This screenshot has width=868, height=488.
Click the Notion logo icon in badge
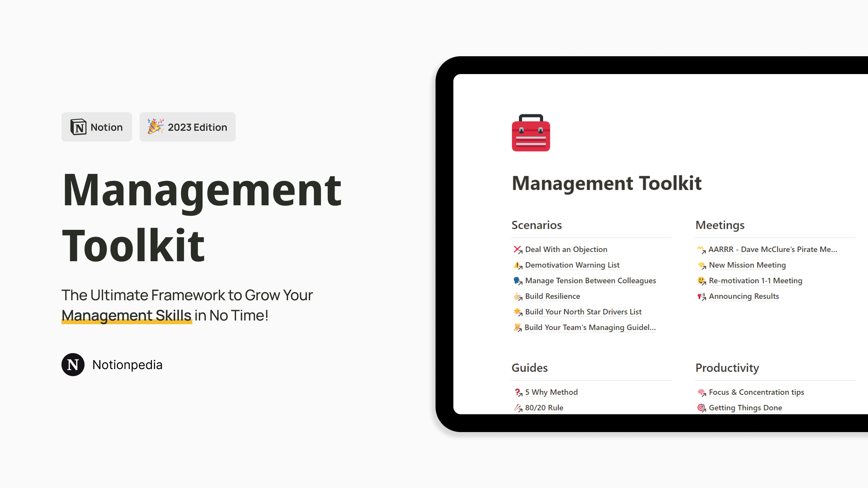[78, 127]
